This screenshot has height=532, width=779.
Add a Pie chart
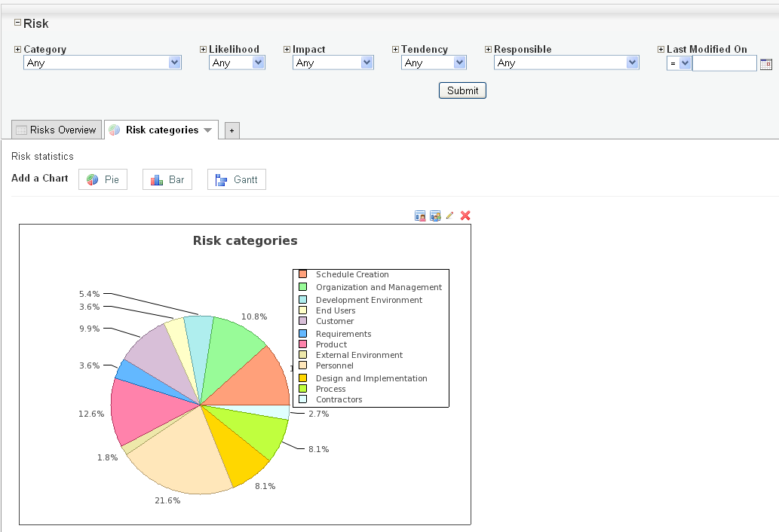click(x=103, y=180)
